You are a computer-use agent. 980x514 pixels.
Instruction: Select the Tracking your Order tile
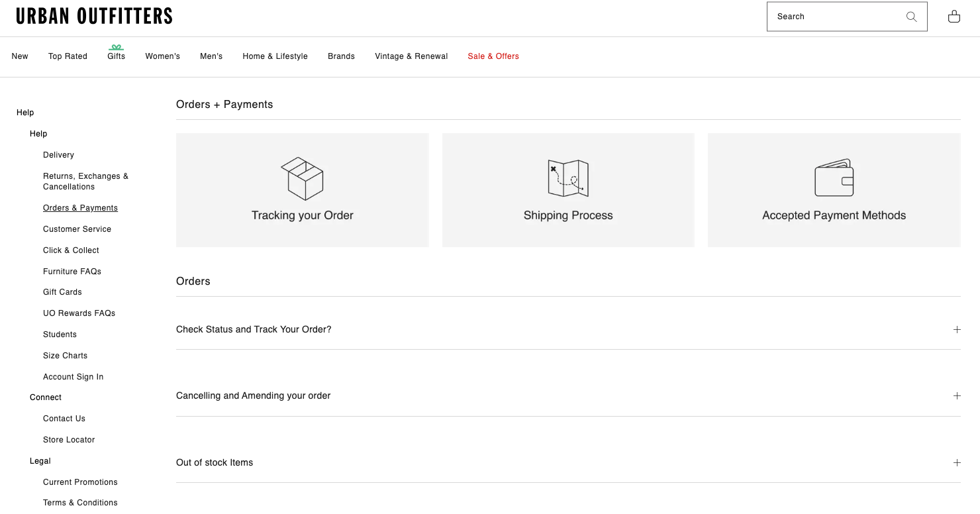pyautogui.click(x=303, y=190)
